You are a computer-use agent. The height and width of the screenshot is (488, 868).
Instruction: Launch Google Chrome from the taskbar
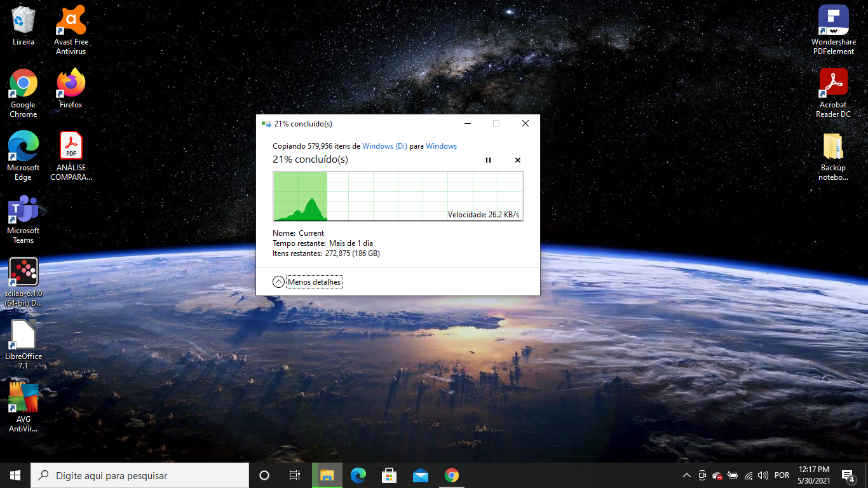452,475
